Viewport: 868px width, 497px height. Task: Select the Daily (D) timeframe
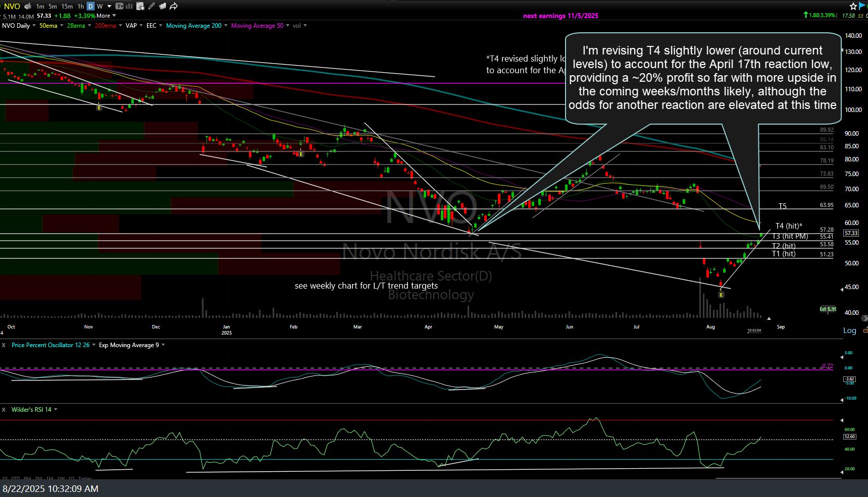pyautogui.click(x=90, y=6)
